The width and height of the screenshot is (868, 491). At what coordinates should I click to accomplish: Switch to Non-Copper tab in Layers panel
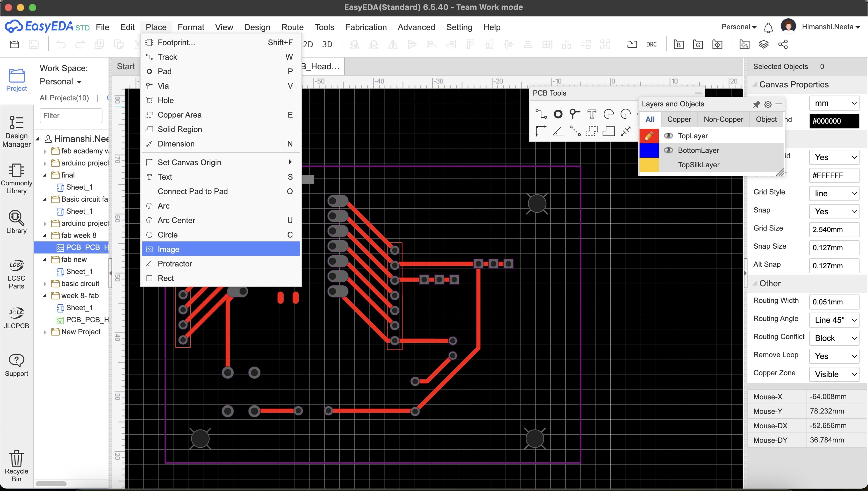coord(723,119)
